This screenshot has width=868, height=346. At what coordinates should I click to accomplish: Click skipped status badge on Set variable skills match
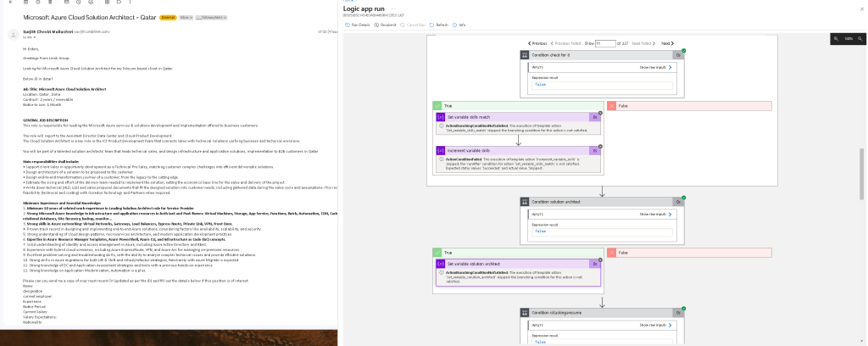[600, 113]
